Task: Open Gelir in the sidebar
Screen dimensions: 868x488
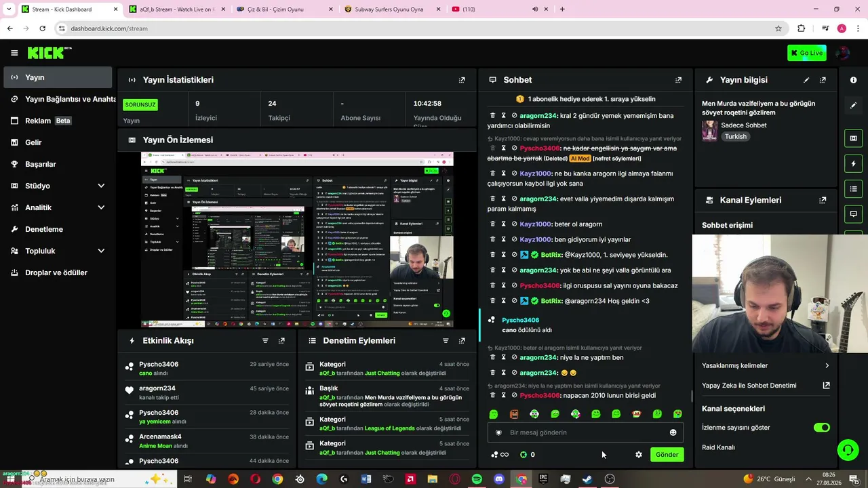Action: click(58, 142)
